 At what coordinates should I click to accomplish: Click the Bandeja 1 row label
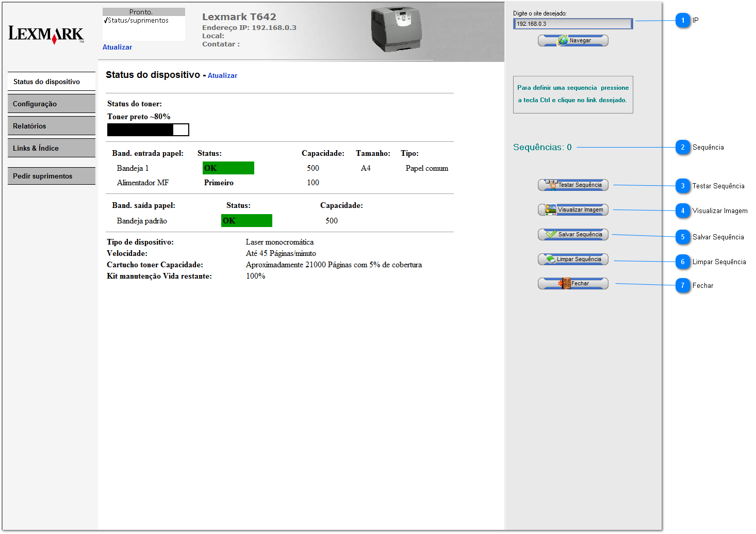(x=133, y=168)
